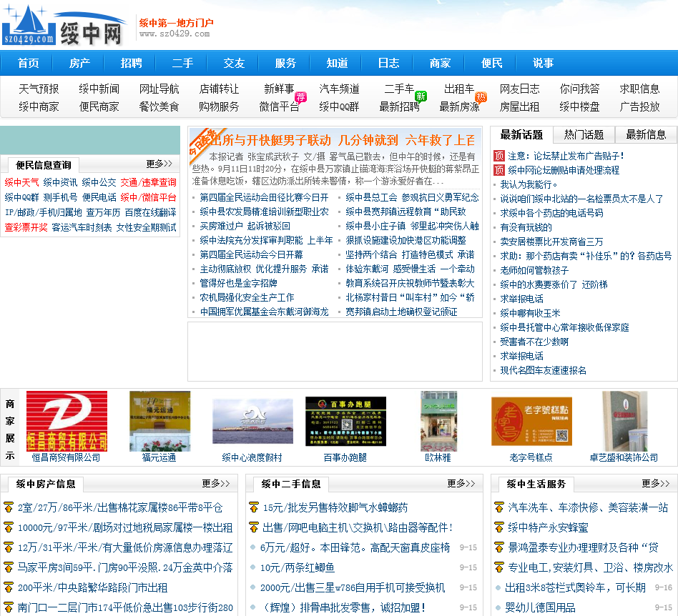
Task: Open topic 现代名图车友速速报名
Action: (x=543, y=370)
